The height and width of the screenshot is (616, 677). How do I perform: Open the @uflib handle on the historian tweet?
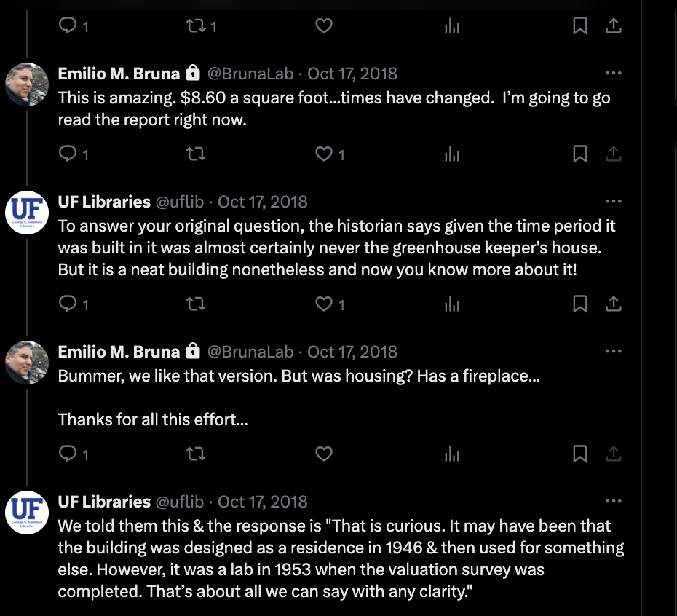click(179, 202)
